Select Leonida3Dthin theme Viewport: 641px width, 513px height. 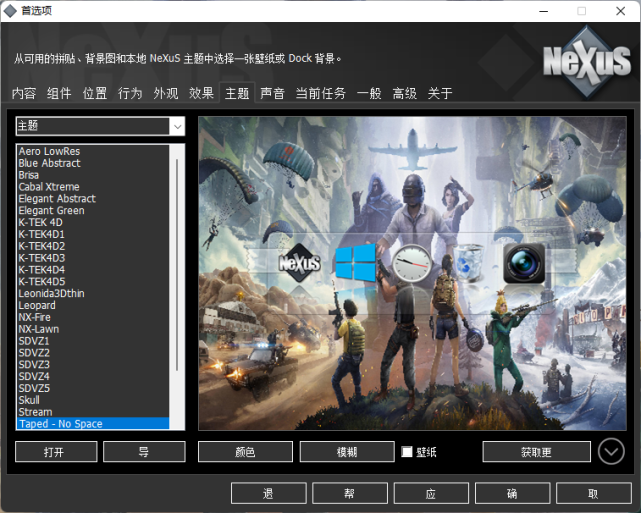pyautogui.click(x=92, y=293)
